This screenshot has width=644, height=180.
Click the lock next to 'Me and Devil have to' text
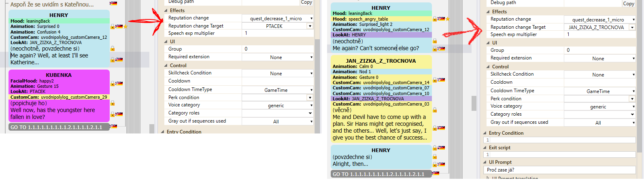click(x=435, y=128)
